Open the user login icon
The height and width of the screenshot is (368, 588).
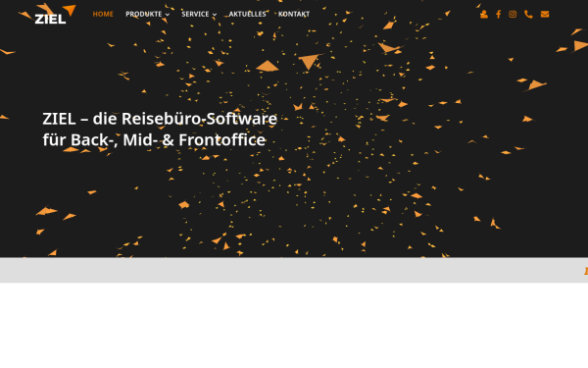point(484,15)
